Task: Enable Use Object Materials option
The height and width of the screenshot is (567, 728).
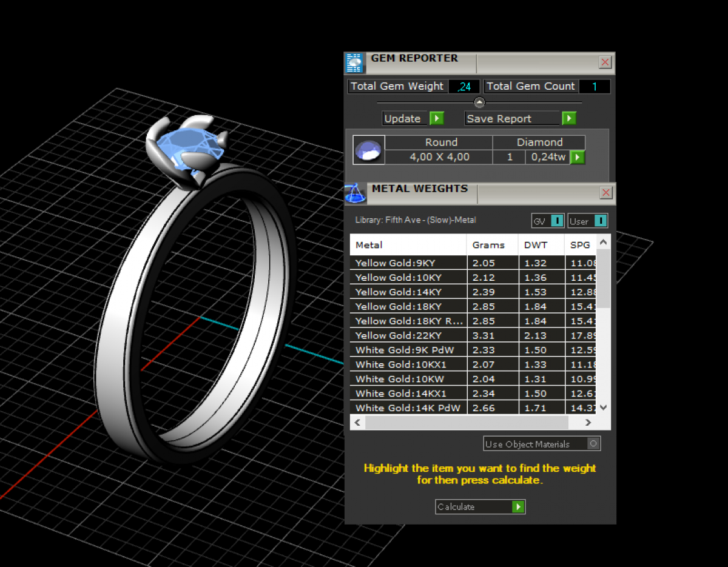Action: click(x=593, y=444)
